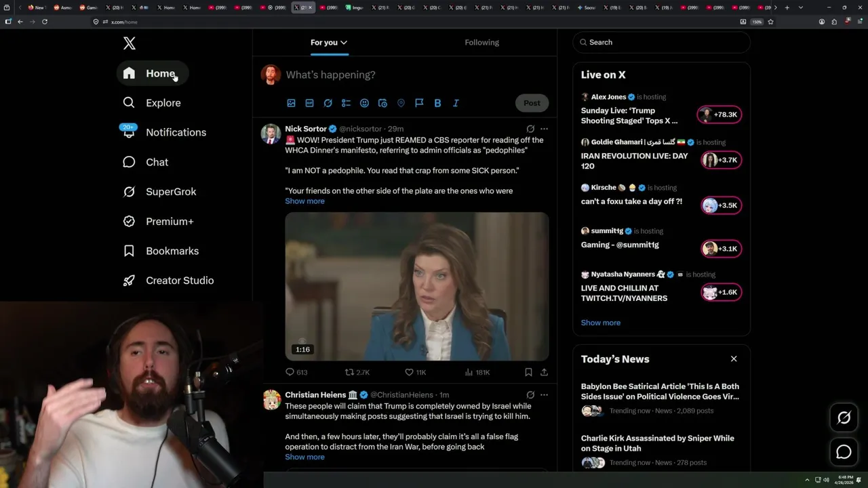Click the X logo in the sidebar
This screenshot has height=488, width=868.
click(x=130, y=43)
